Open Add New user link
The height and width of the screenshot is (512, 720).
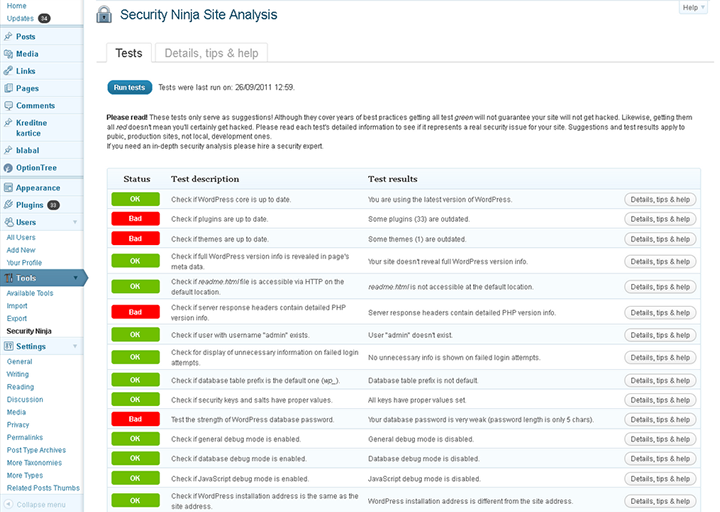point(21,250)
